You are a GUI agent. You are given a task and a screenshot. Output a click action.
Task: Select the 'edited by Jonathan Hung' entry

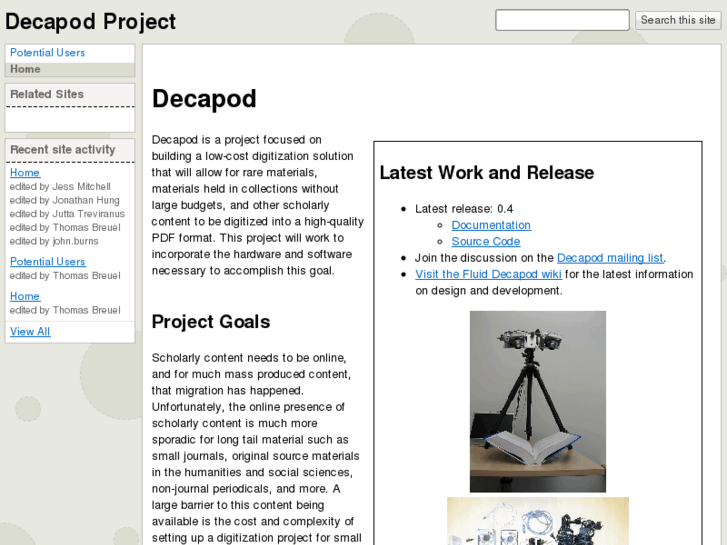[x=64, y=200]
